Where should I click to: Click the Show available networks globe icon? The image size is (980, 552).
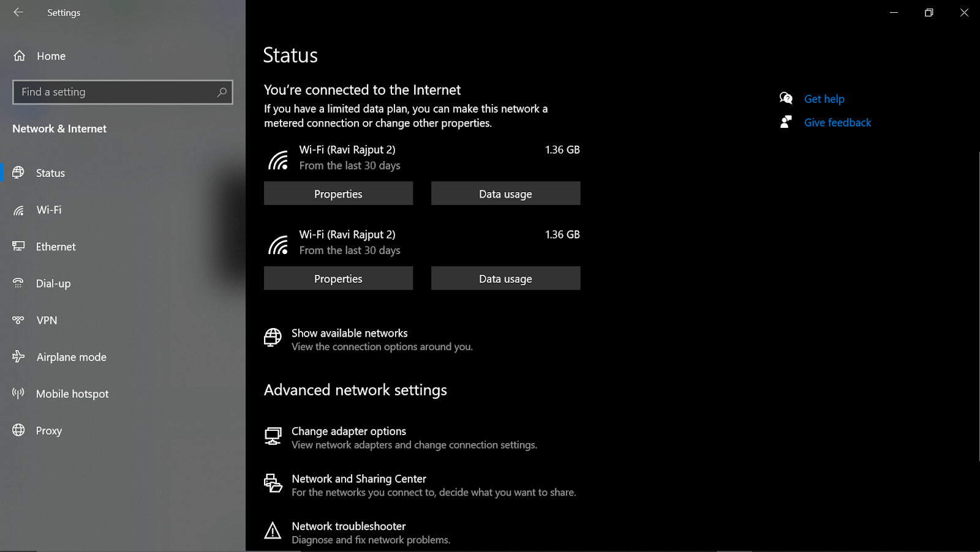(x=273, y=337)
